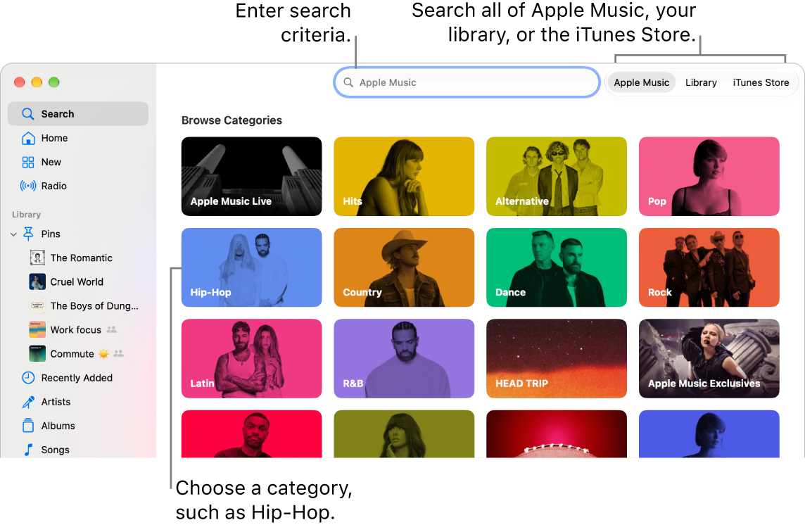Open the Apple Music Live category
Screen dimensions: 805x532
252,176
